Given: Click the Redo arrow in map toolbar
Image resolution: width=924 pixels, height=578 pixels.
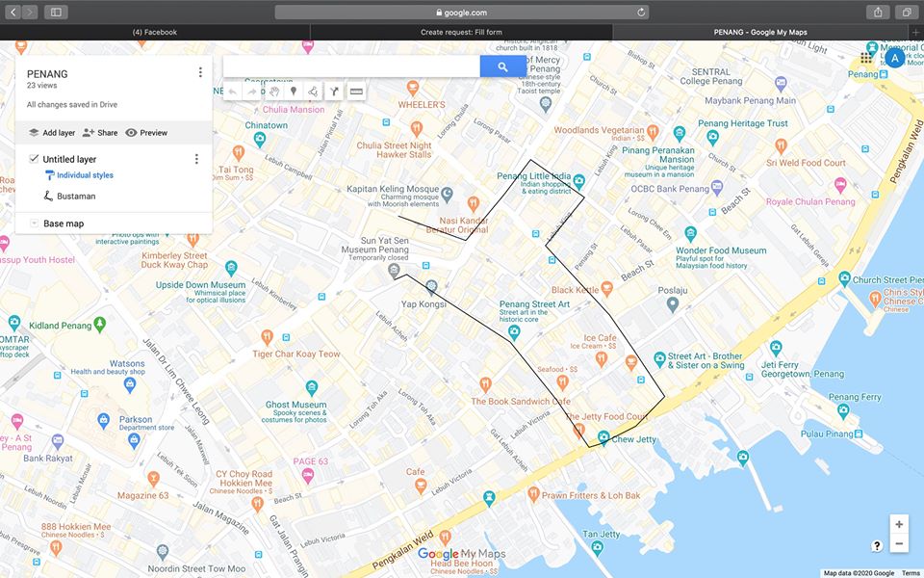Looking at the screenshot, I should pos(252,92).
